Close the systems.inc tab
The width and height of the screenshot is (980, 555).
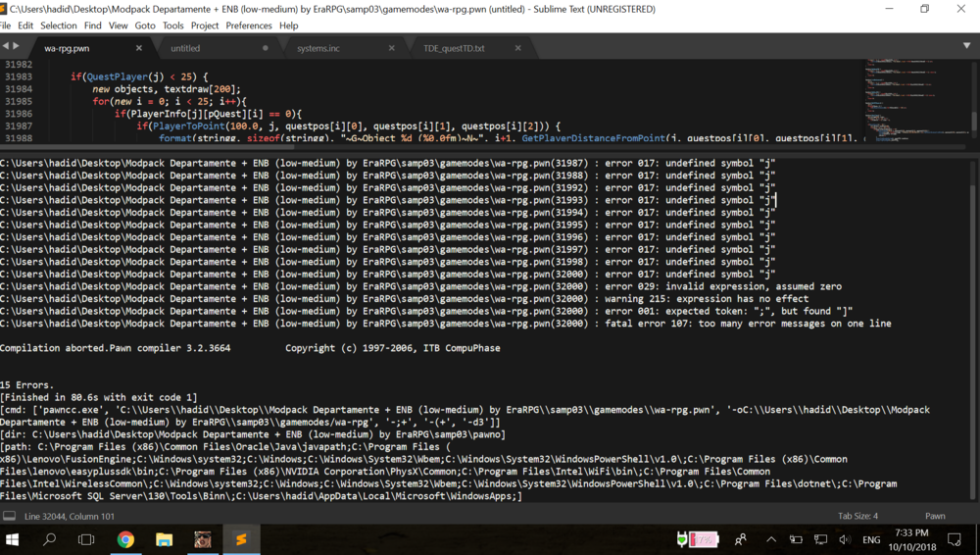[x=391, y=48]
